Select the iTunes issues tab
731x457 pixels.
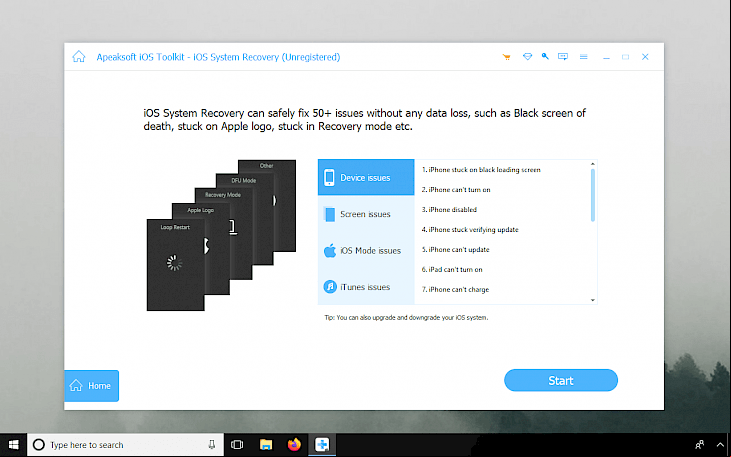point(366,287)
